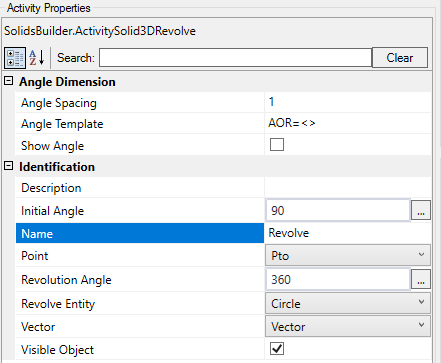The height and width of the screenshot is (363, 441).
Task: Click the empty Description value cell
Action: [x=348, y=187]
